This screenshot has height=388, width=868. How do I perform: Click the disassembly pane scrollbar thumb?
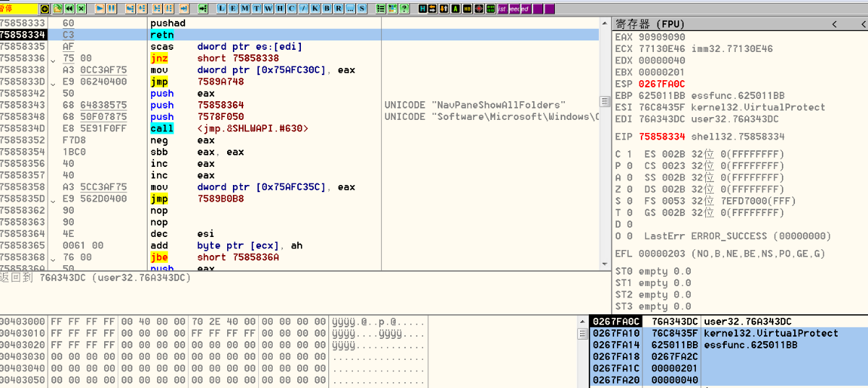point(605,101)
